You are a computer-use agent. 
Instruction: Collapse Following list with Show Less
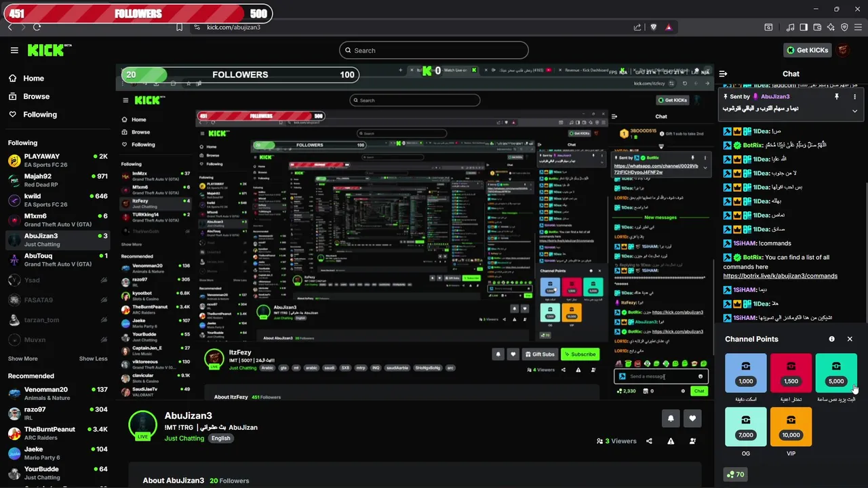point(93,359)
